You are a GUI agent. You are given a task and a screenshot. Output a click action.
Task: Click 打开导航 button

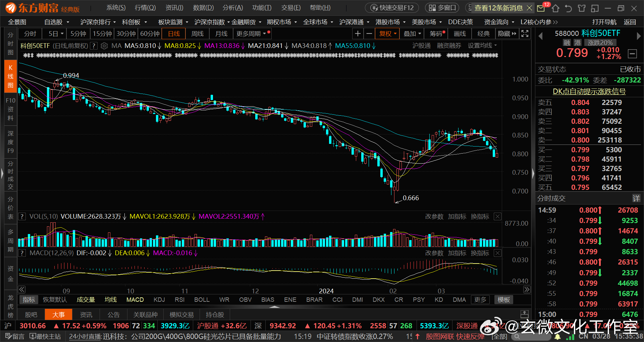click(x=604, y=22)
